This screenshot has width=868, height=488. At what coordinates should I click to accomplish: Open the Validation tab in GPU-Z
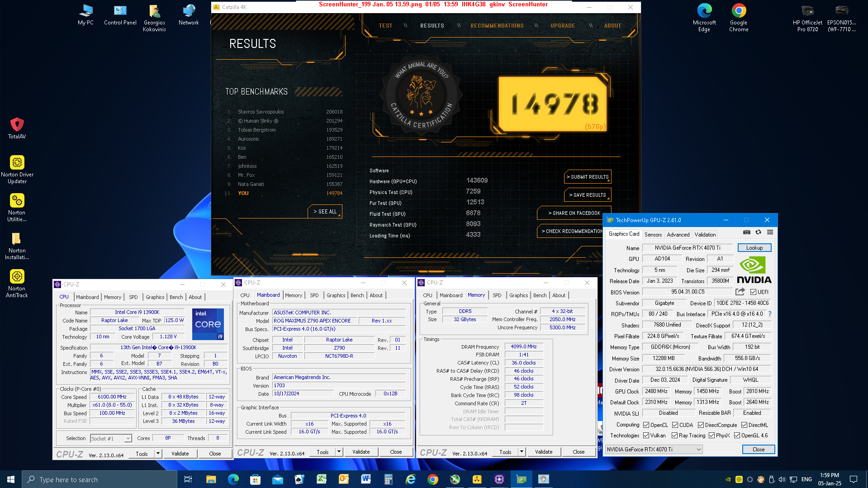pyautogui.click(x=705, y=234)
